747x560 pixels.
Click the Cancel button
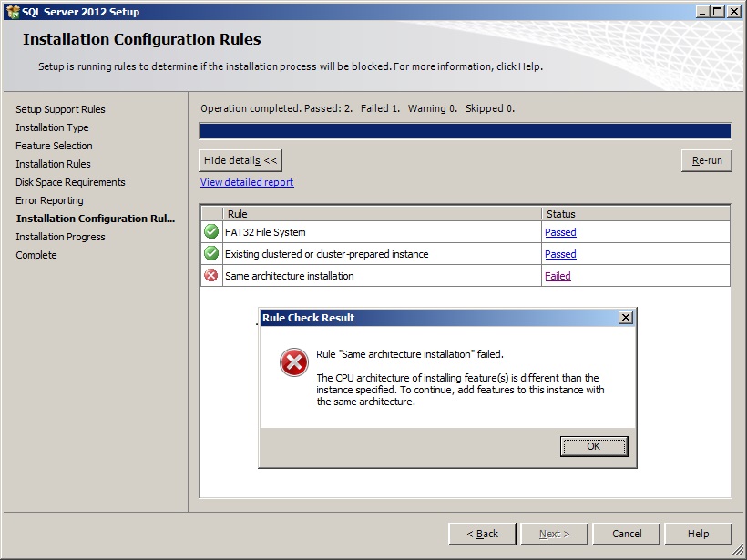click(627, 534)
